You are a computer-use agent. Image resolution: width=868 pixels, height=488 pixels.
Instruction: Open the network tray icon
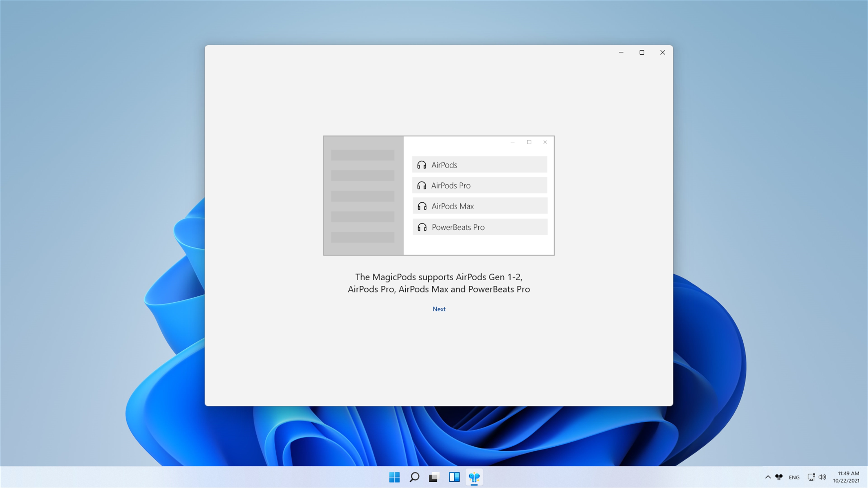click(811, 477)
